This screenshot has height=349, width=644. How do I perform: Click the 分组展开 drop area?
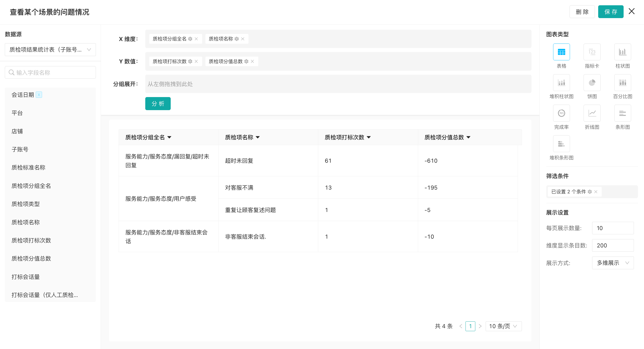338,84
